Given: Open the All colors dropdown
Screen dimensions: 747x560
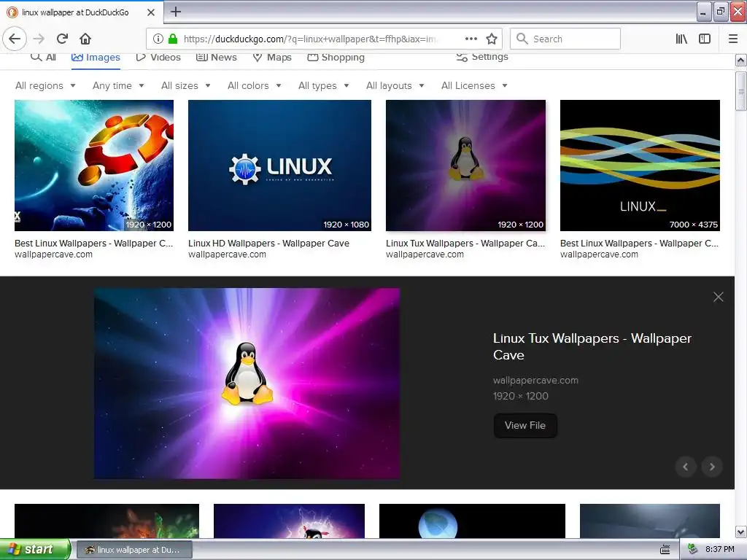Looking at the screenshot, I should click(255, 86).
